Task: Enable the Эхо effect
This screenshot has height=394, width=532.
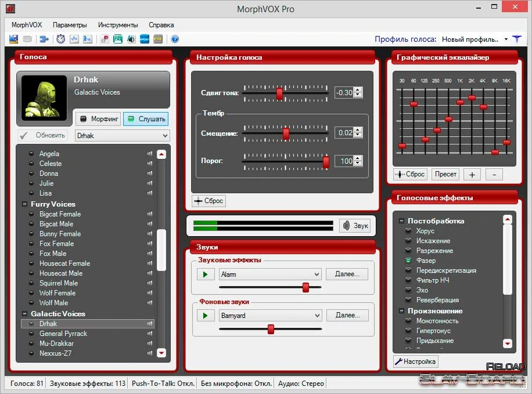Action: click(x=408, y=290)
